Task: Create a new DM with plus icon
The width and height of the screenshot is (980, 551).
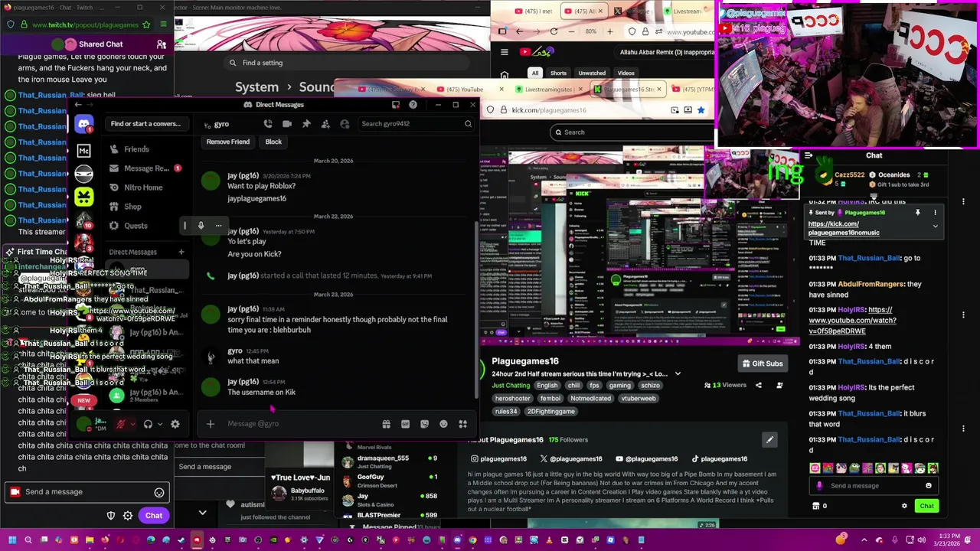Action: 181,252
